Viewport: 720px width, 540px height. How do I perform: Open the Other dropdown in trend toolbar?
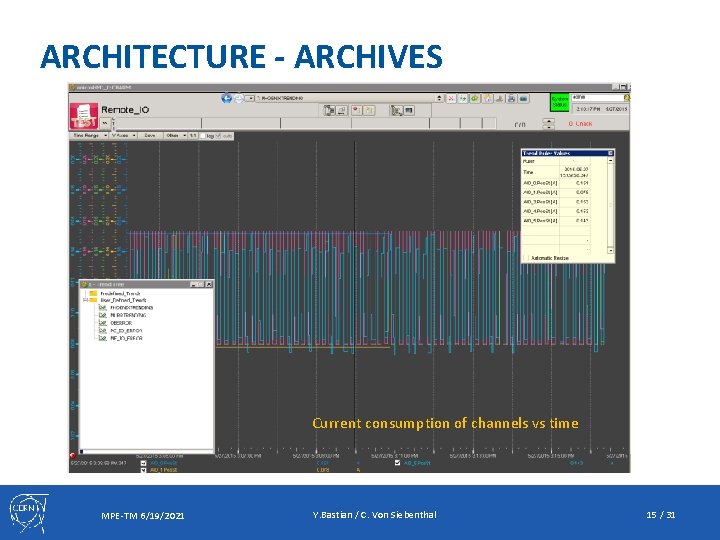pyautogui.click(x=175, y=136)
